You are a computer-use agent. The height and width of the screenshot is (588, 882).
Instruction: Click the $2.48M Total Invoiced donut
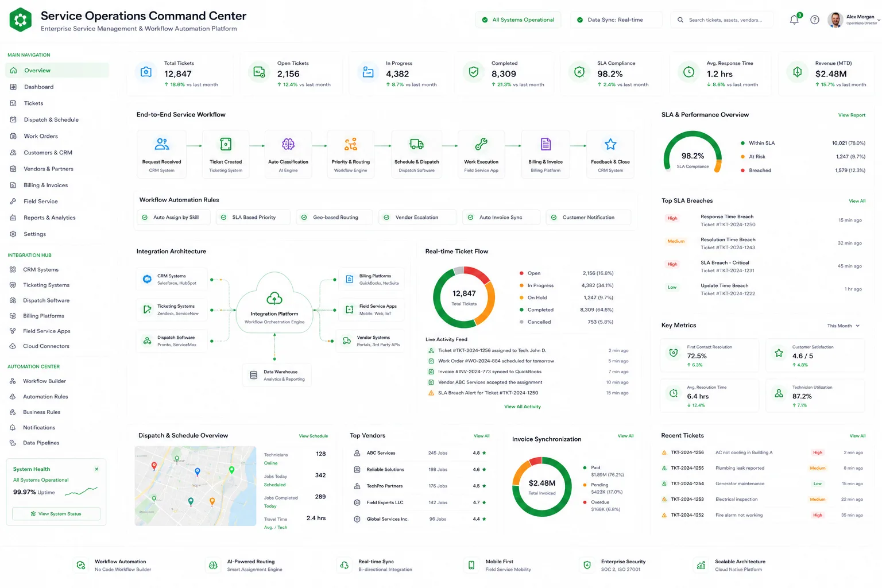tap(542, 487)
